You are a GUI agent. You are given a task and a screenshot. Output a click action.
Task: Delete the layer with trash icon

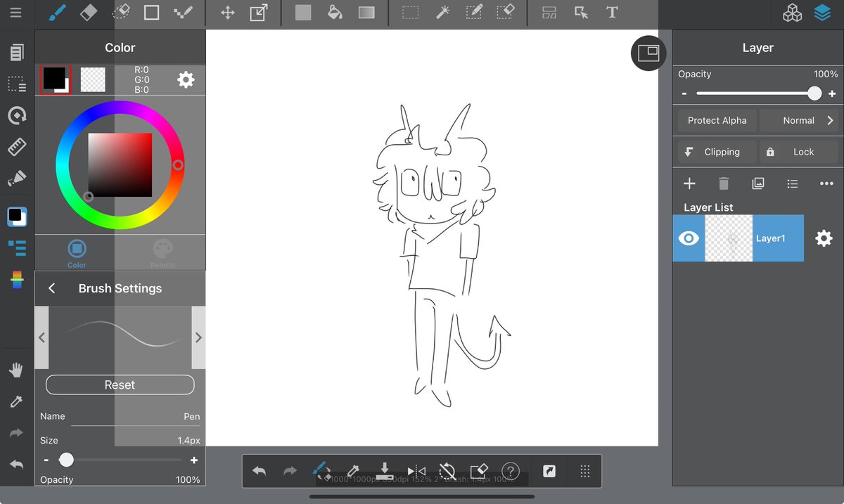pyautogui.click(x=724, y=183)
